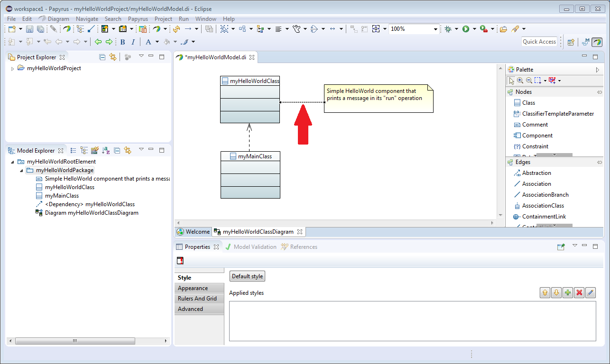The image size is (610, 364).
Task: Open the Rulers And Grid section
Action: pyautogui.click(x=199, y=299)
